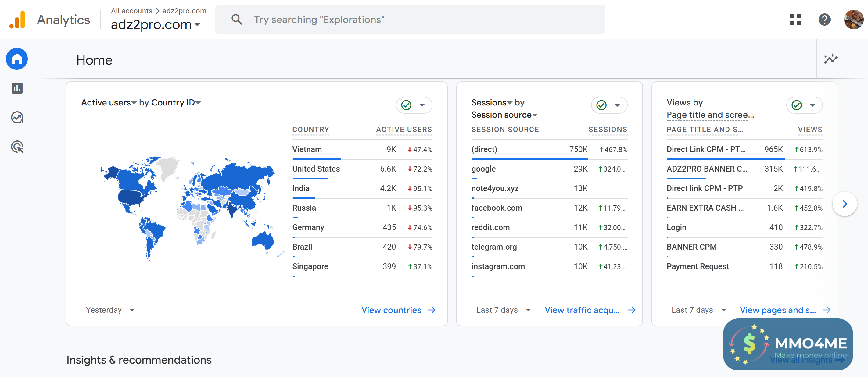
Task: Open the Insights sparkle icon
Action: tap(830, 59)
